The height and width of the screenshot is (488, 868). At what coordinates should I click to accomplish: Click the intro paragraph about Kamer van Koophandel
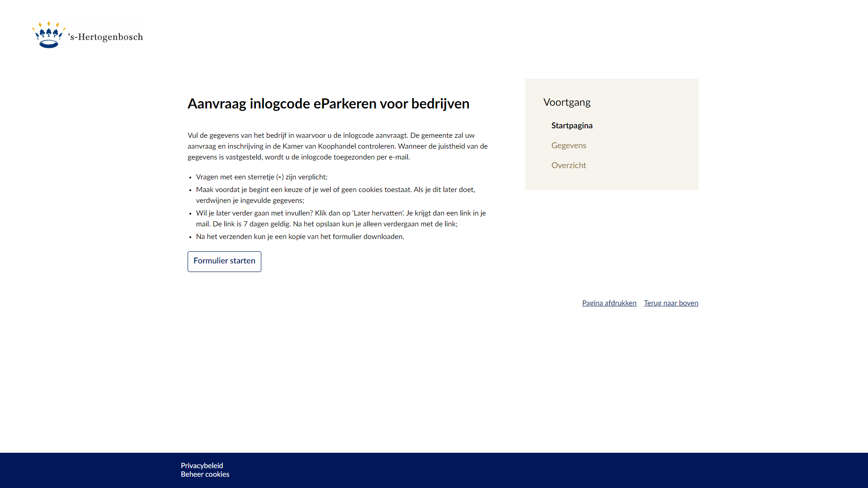pos(337,146)
